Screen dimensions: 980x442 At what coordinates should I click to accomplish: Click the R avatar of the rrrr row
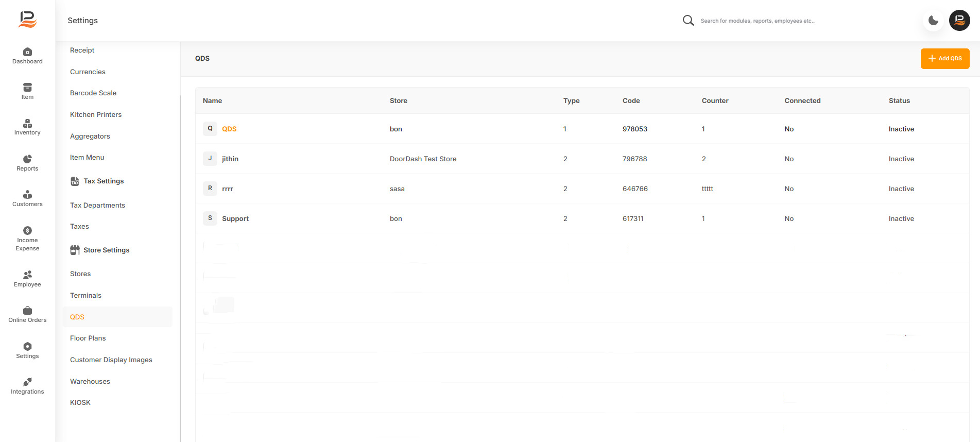(x=210, y=189)
